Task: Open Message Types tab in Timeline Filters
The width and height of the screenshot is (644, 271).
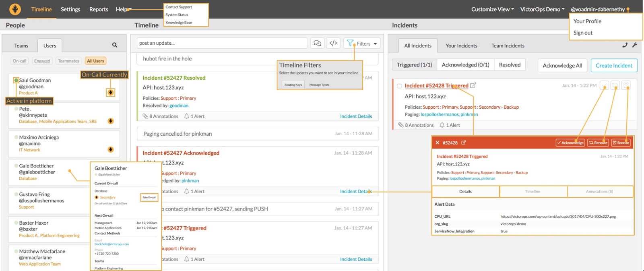Action: point(319,85)
